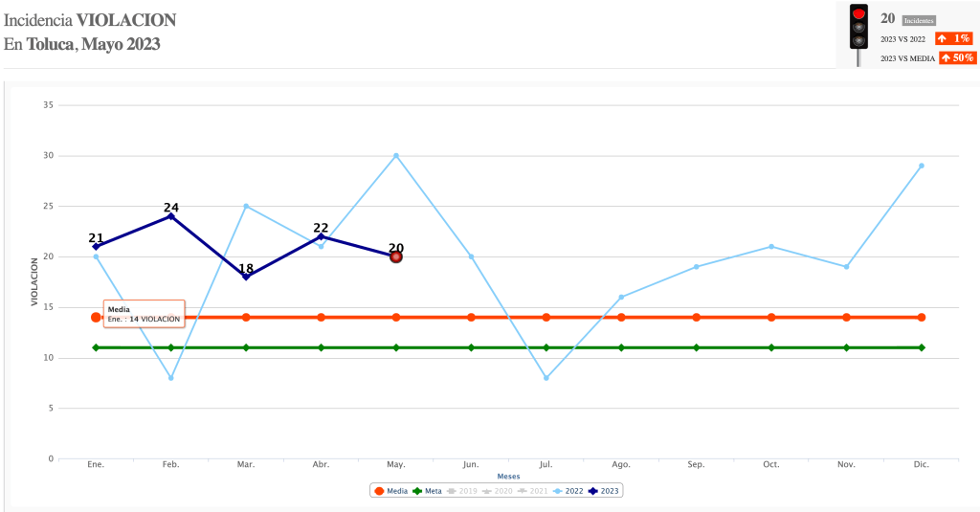The width and height of the screenshot is (980, 512).
Task: Click the Media tooltip box for January
Action: (x=144, y=314)
